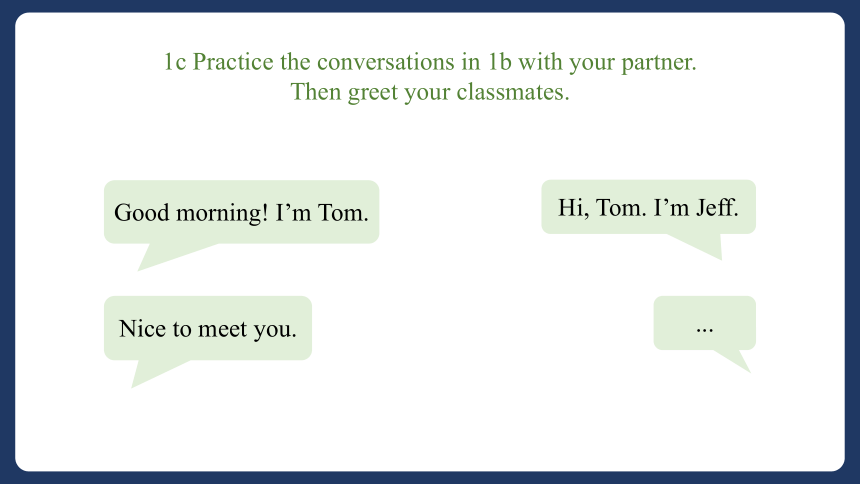Click the line "Then greet your classmates."
Screen dimensions: 860x484
pos(430,92)
